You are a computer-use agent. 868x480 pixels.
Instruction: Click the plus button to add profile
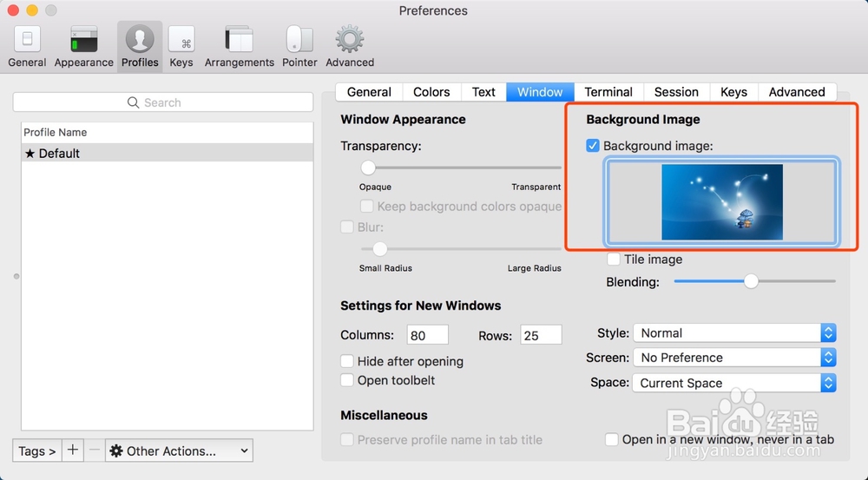coord(73,450)
